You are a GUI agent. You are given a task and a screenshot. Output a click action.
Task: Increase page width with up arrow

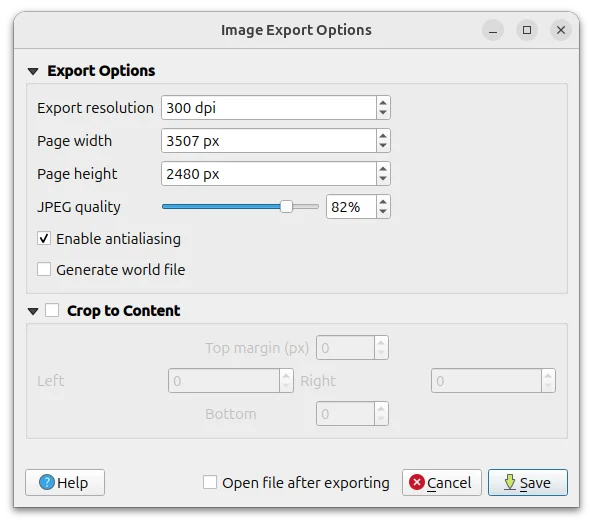pos(383,136)
